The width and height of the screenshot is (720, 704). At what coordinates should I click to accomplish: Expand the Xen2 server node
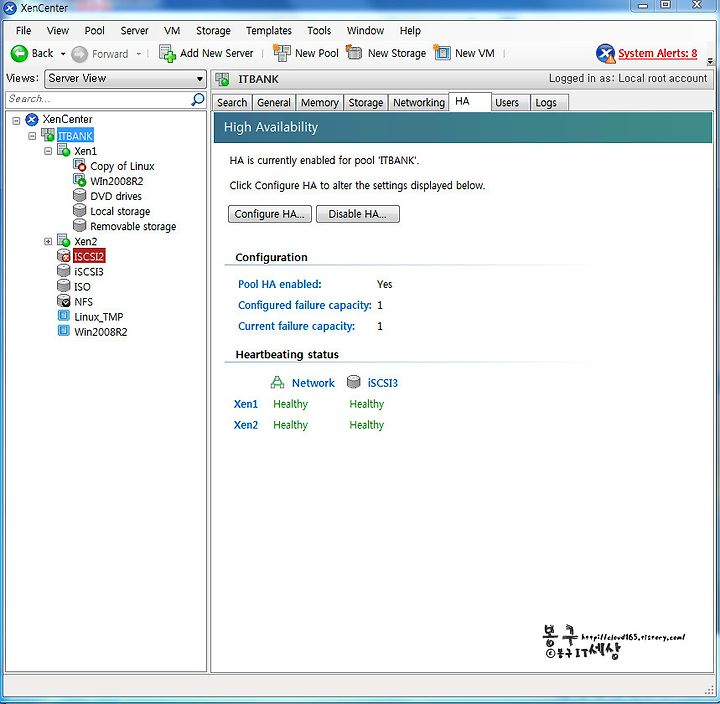click(48, 241)
